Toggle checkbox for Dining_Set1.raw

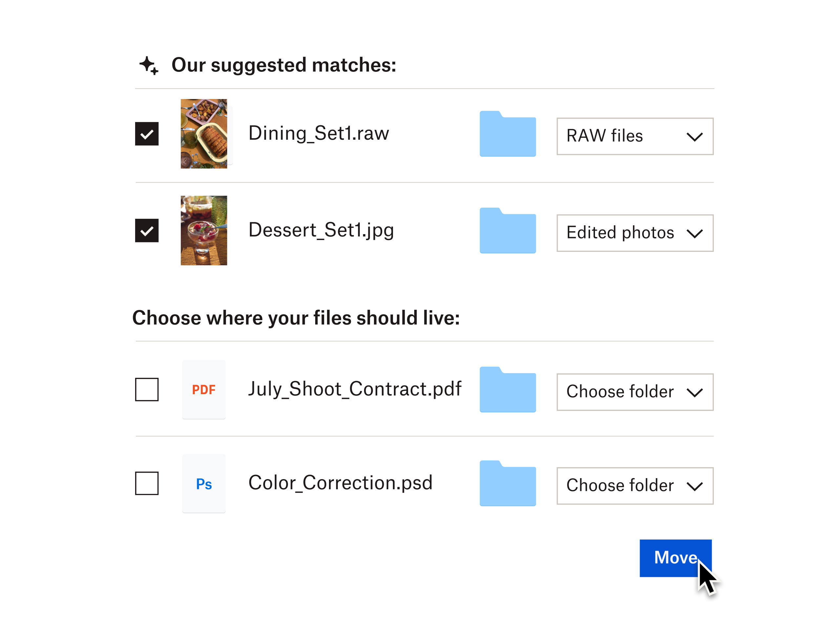pyautogui.click(x=147, y=134)
